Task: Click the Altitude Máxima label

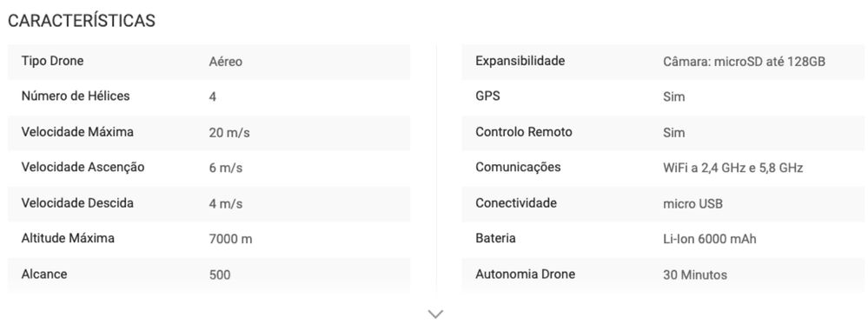Action: (68, 239)
